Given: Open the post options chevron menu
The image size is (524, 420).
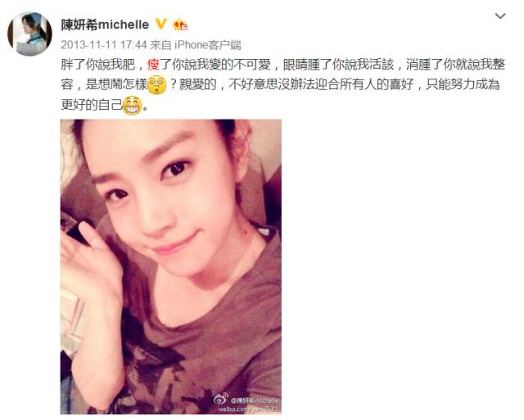Looking at the screenshot, I should tap(500, 16).
